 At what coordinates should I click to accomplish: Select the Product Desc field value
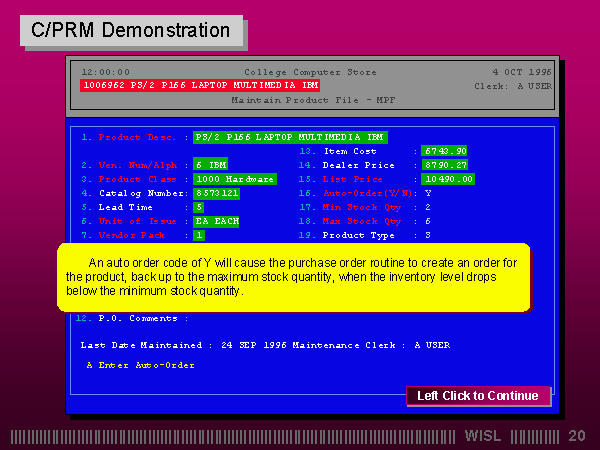290,137
